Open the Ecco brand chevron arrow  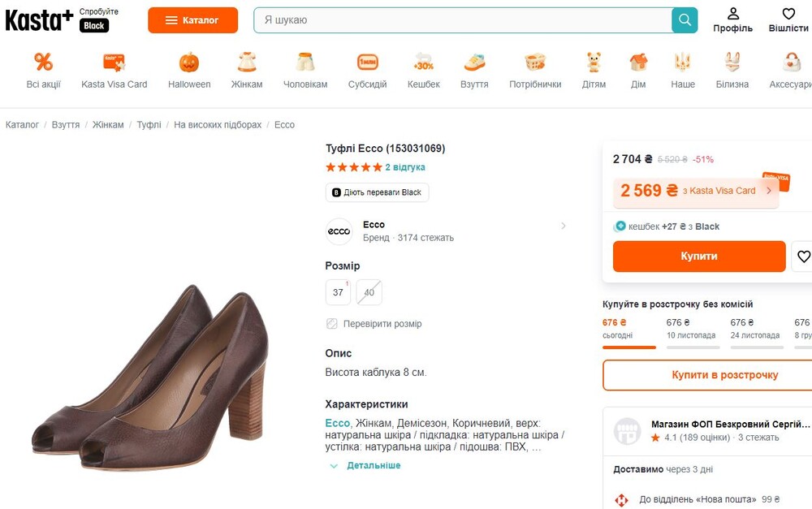564,226
